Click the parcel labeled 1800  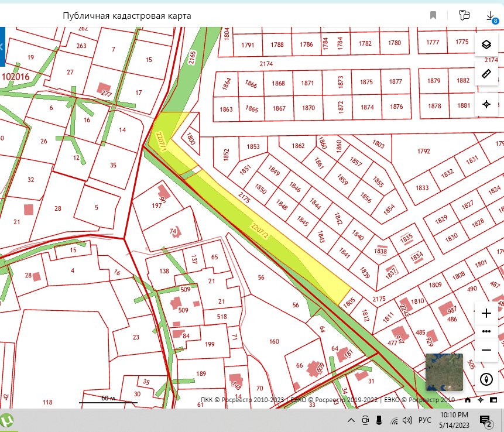(x=191, y=139)
